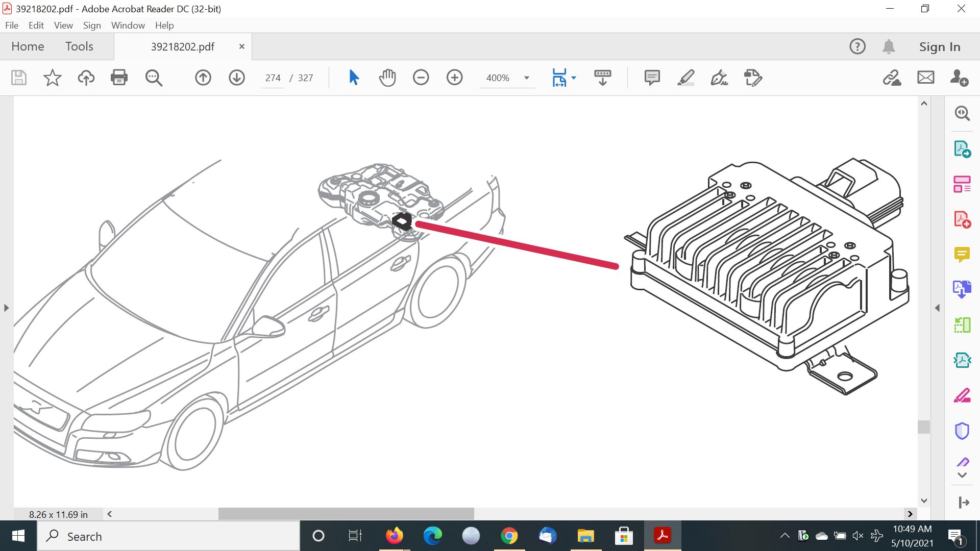
Task: Select the Highlight text tool
Action: [685, 78]
